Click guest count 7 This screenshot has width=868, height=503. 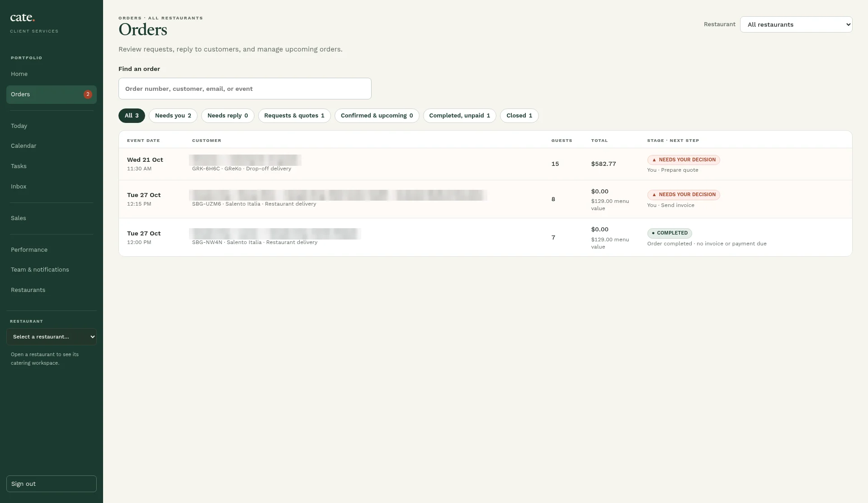point(553,238)
